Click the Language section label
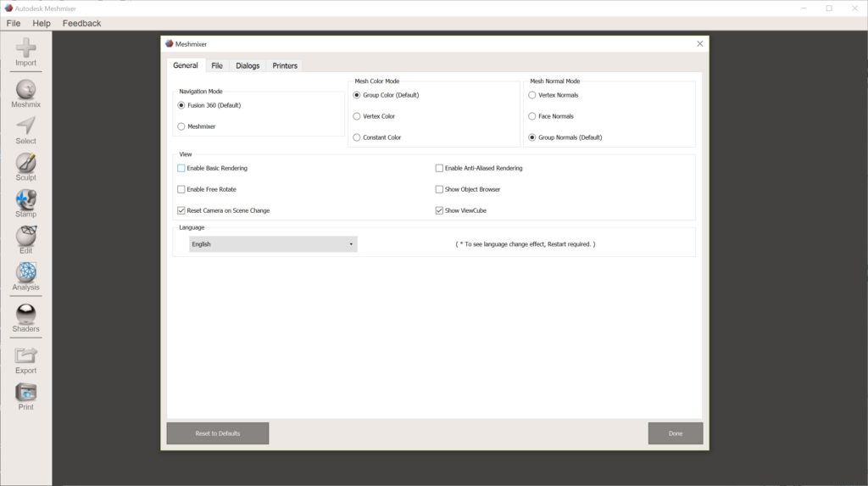 (x=192, y=227)
